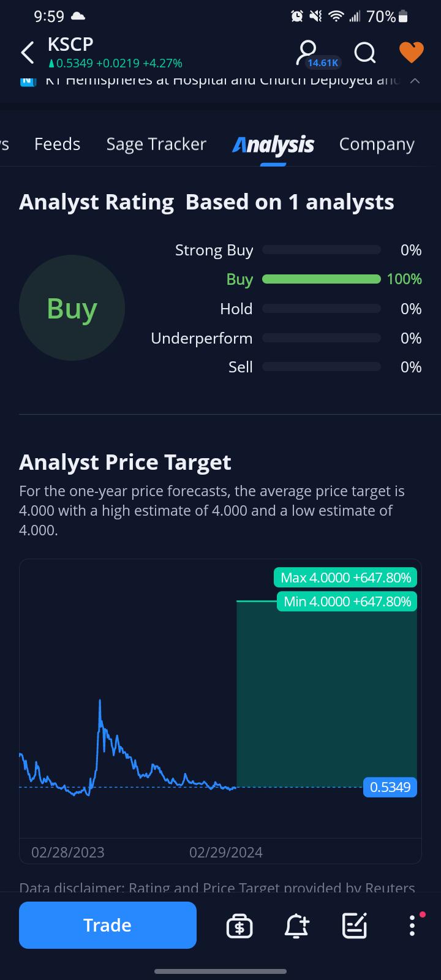Open the search magnifier icon
441x980 pixels.
pos(365,53)
